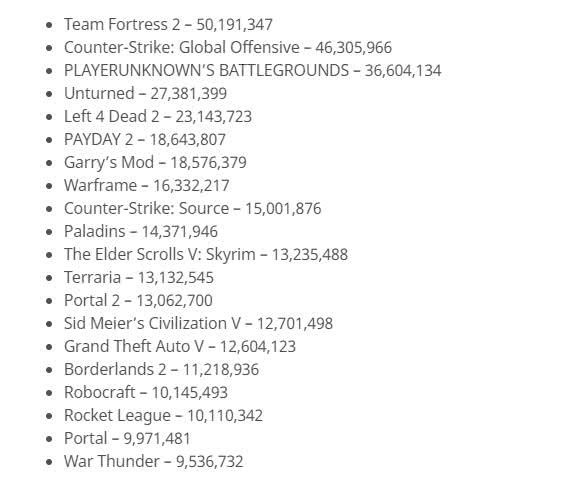Click the Borderlands 2 list entry

click(161, 369)
